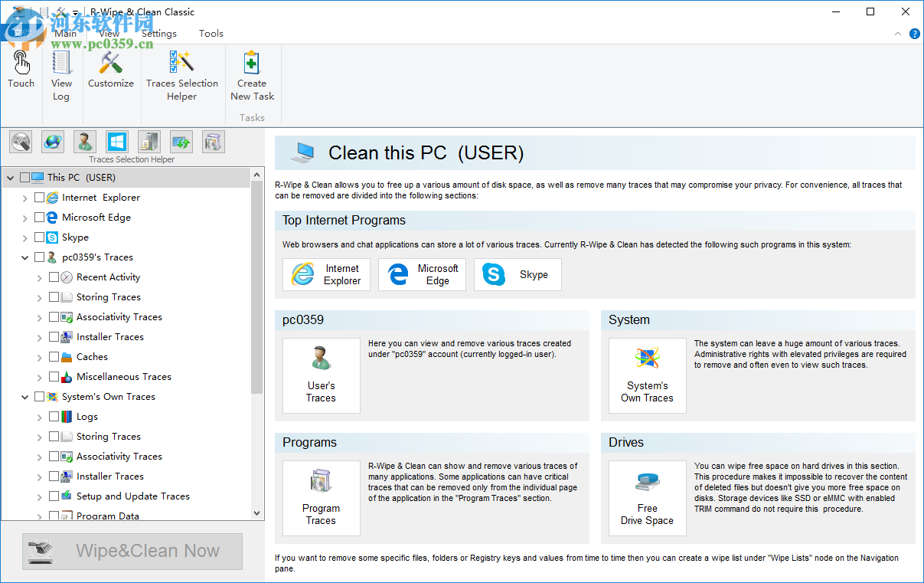This screenshot has height=583, width=924.
Task: Expand the Logs tree node
Action: 40,417
